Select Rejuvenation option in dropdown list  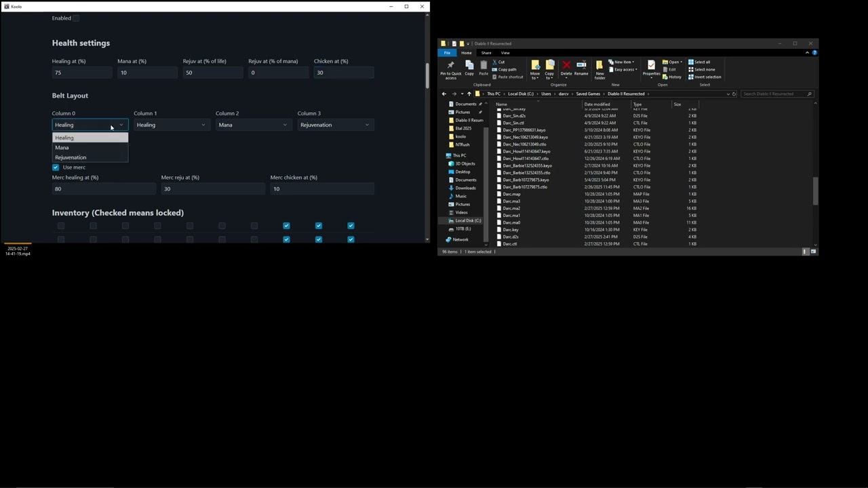pos(90,157)
